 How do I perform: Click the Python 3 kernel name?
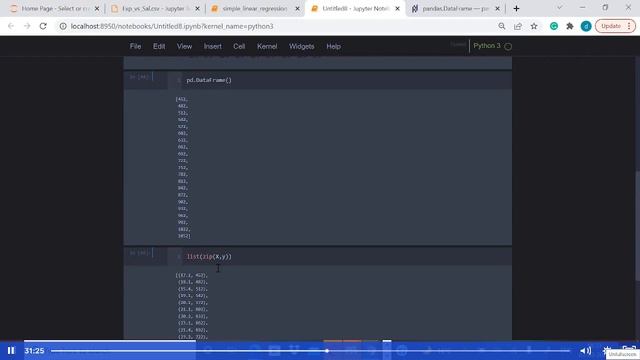(487, 46)
